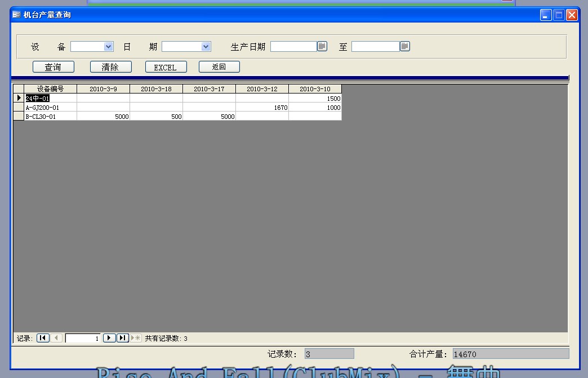Expand the 设备 dropdown list
The image size is (588, 378).
point(109,46)
